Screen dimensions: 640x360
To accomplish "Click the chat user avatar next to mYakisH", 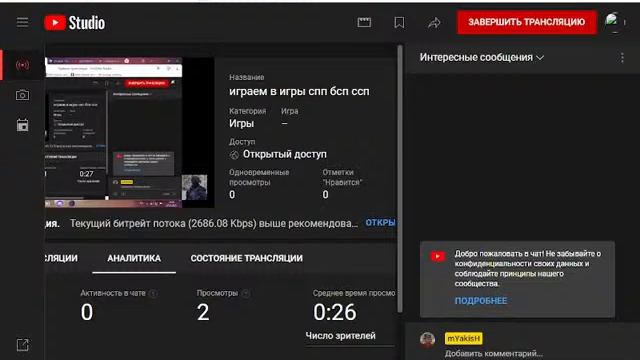I will pyautogui.click(x=427, y=340).
